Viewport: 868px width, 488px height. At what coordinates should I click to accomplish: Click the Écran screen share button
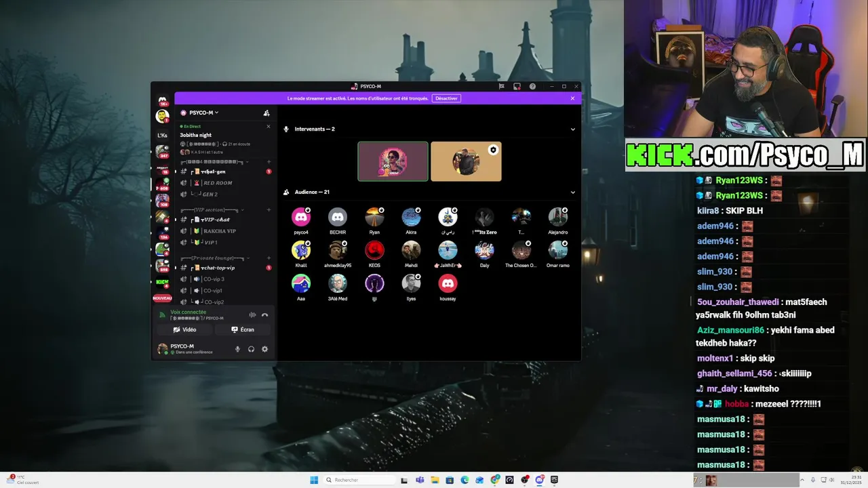coord(243,329)
